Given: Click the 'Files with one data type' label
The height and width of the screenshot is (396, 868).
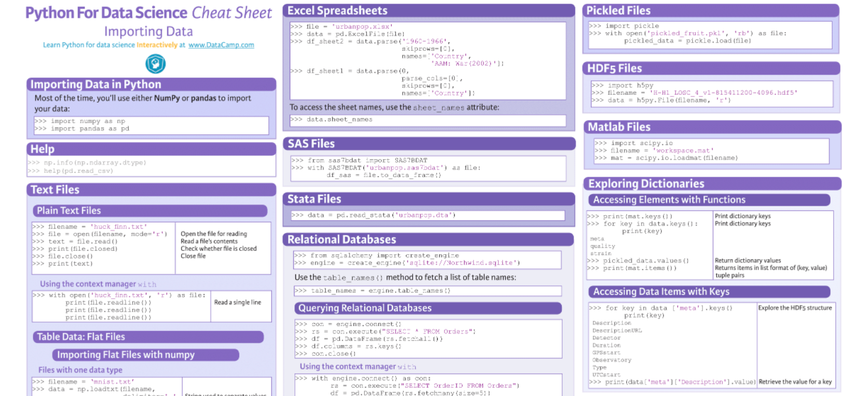Looking at the screenshot, I should pos(80,370).
